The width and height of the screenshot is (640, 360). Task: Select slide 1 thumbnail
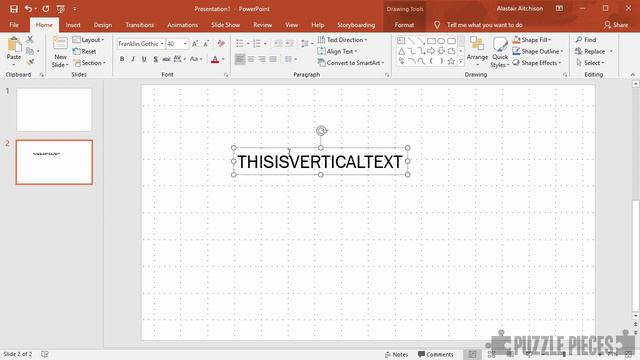[x=54, y=110]
